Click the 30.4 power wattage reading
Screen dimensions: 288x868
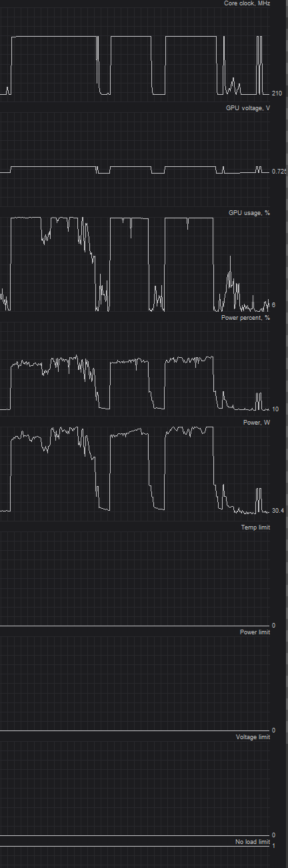(x=278, y=511)
